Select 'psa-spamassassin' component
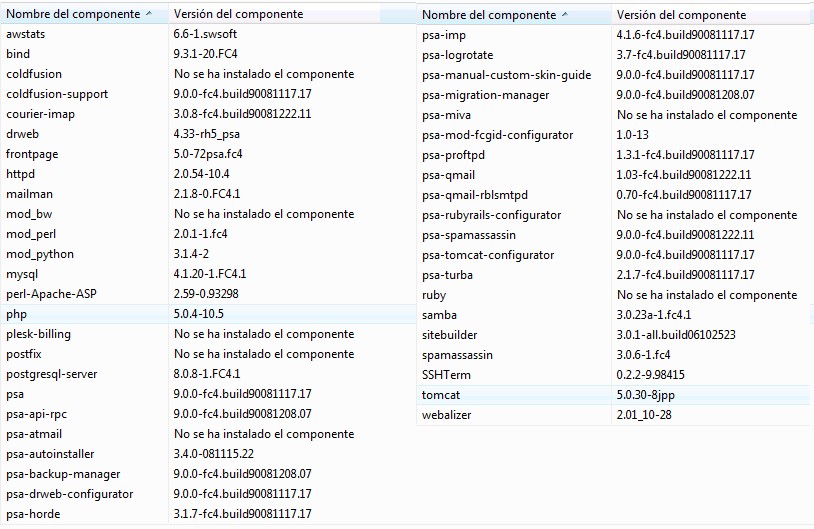 (469, 235)
